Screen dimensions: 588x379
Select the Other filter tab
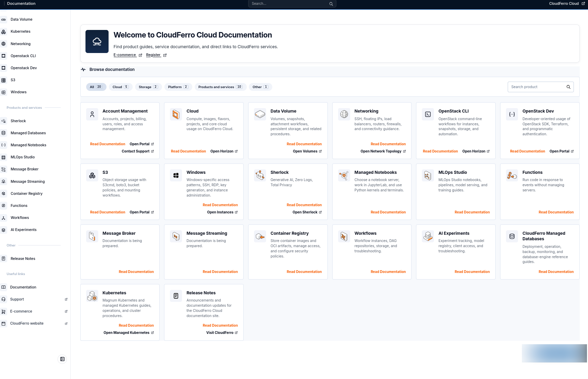(260, 87)
